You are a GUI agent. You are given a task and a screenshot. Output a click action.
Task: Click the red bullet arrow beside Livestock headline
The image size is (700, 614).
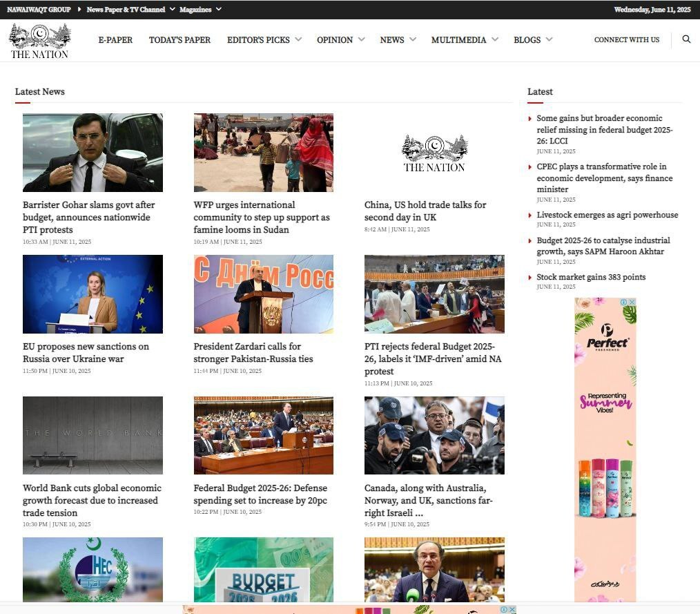(x=529, y=215)
